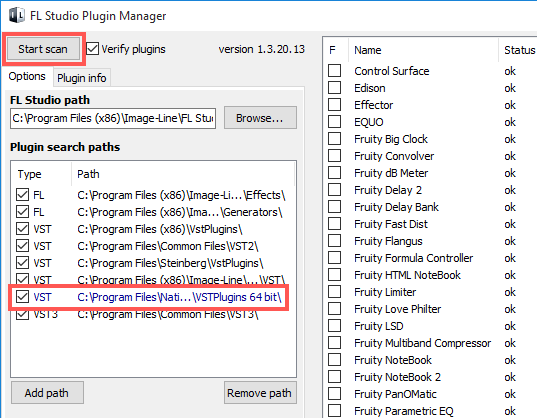The height and width of the screenshot is (418, 537).
Task: Mark Edison as favorite with its checkbox
Action: (334, 88)
